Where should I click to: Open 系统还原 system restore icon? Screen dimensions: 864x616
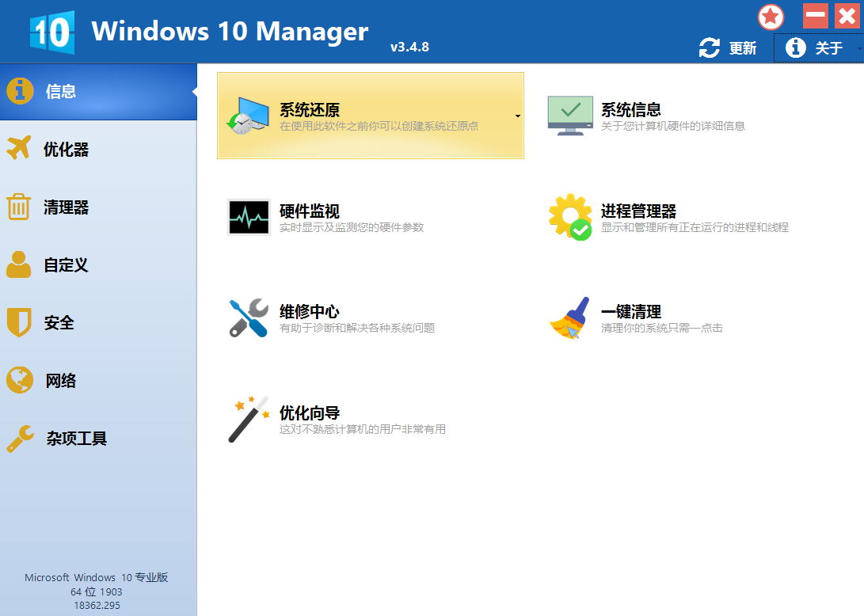[247, 116]
